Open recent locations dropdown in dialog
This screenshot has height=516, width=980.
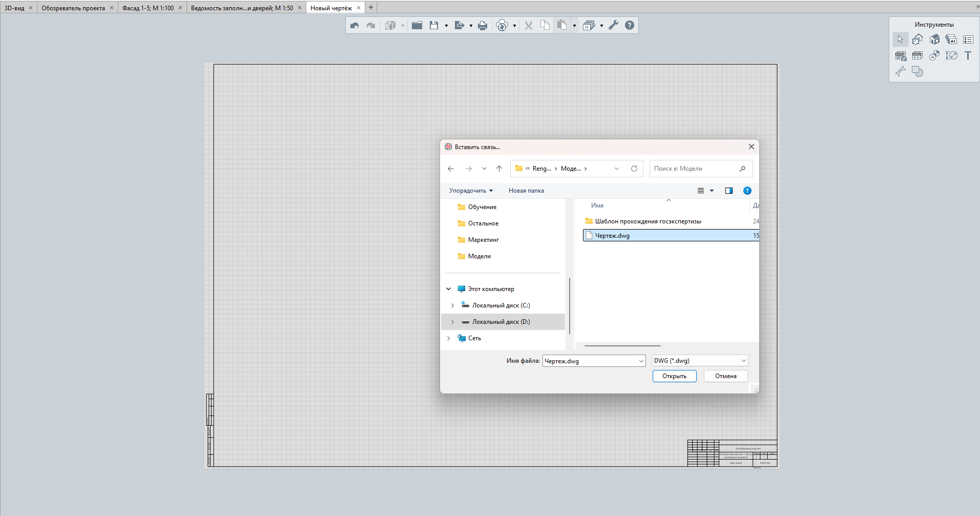pyautogui.click(x=484, y=169)
